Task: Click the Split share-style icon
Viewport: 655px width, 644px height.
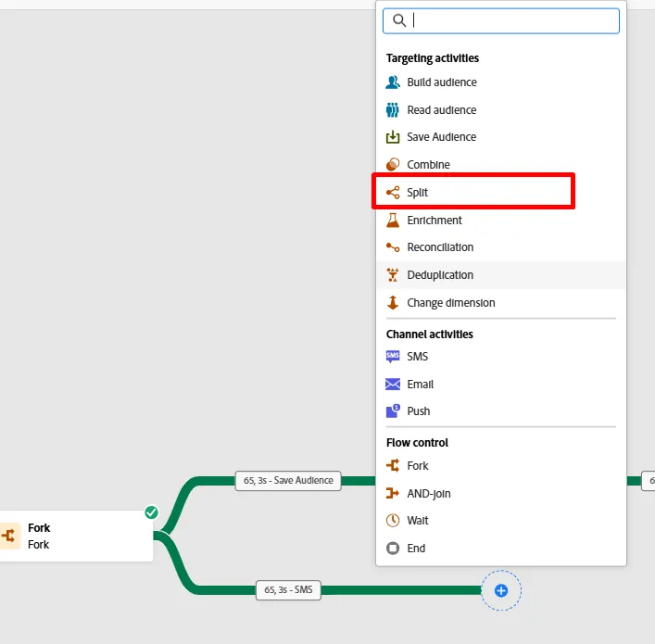Action: pyautogui.click(x=393, y=192)
